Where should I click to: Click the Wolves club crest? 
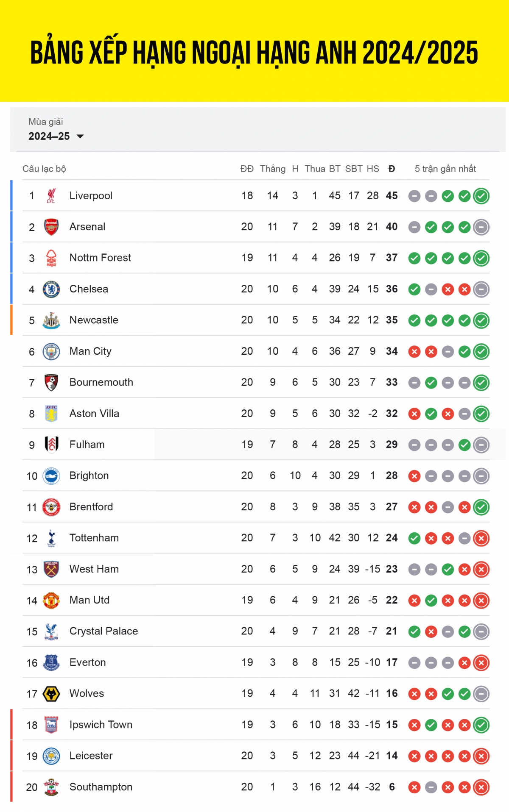tap(51, 694)
